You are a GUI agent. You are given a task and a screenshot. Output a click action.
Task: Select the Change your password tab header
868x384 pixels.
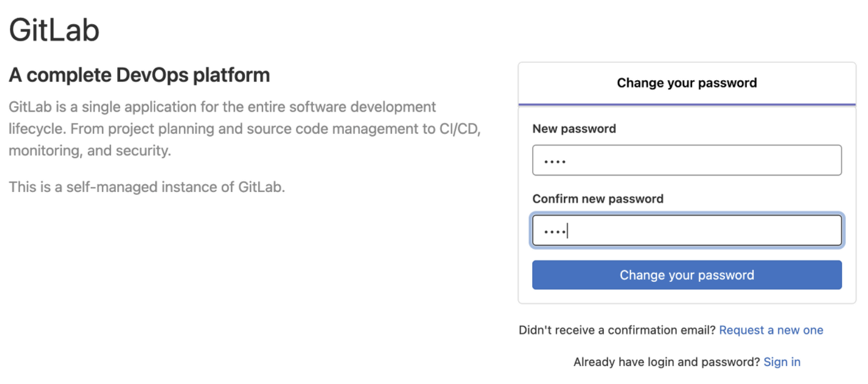(687, 83)
